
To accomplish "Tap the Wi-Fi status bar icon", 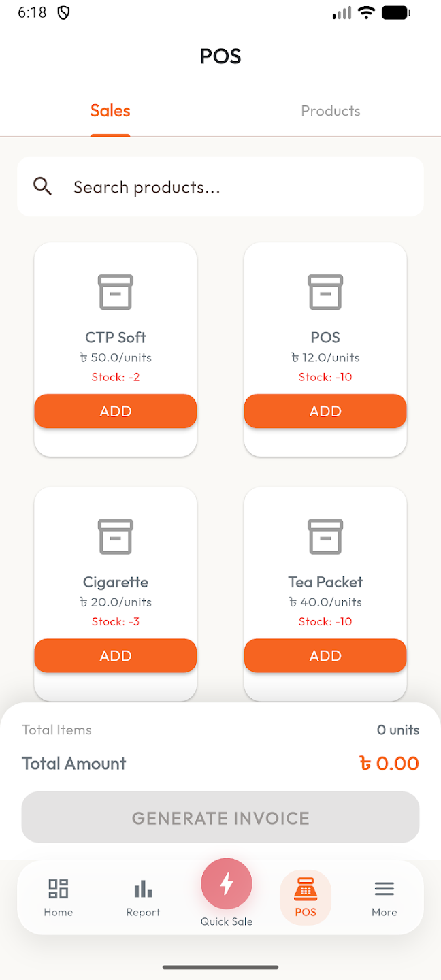I will click(367, 12).
